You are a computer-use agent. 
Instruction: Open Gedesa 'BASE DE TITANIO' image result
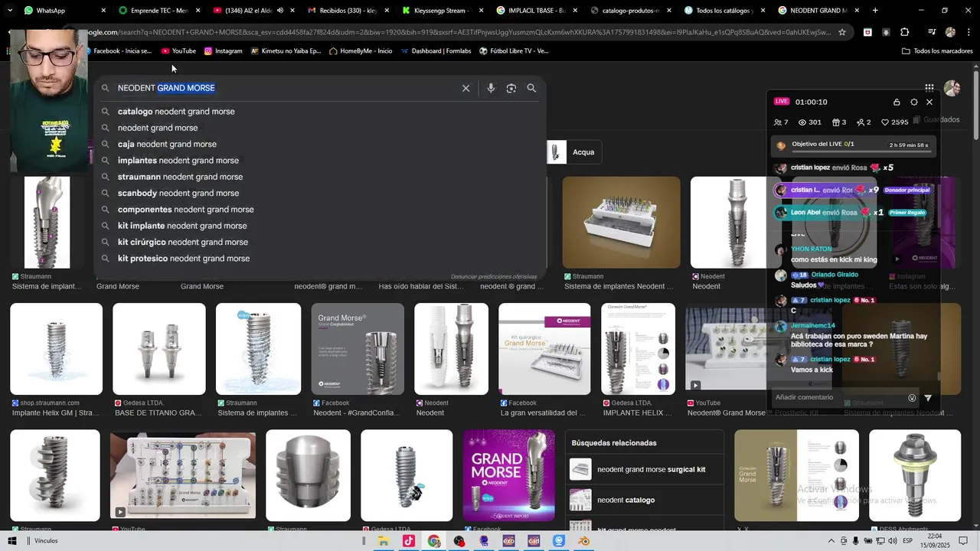[x=159, y=349]
